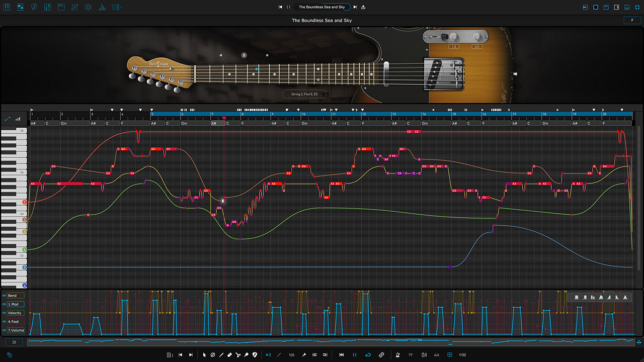Open settings gear in top toolbar
Image resolution: width=644 pixels, height=362 pixels.
coord(89,7)
